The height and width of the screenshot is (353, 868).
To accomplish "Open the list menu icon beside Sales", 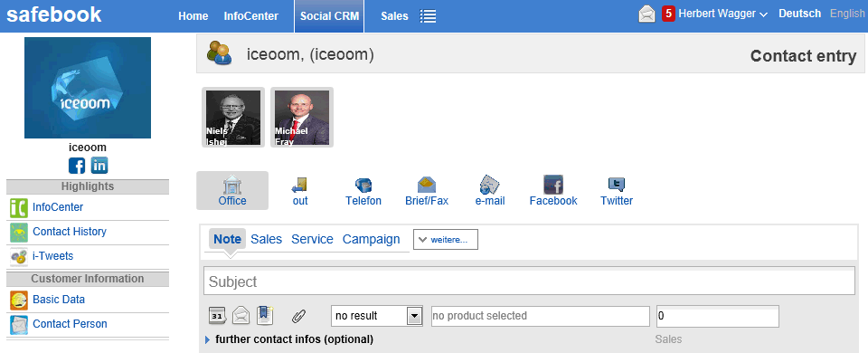I will coord(428,16).
